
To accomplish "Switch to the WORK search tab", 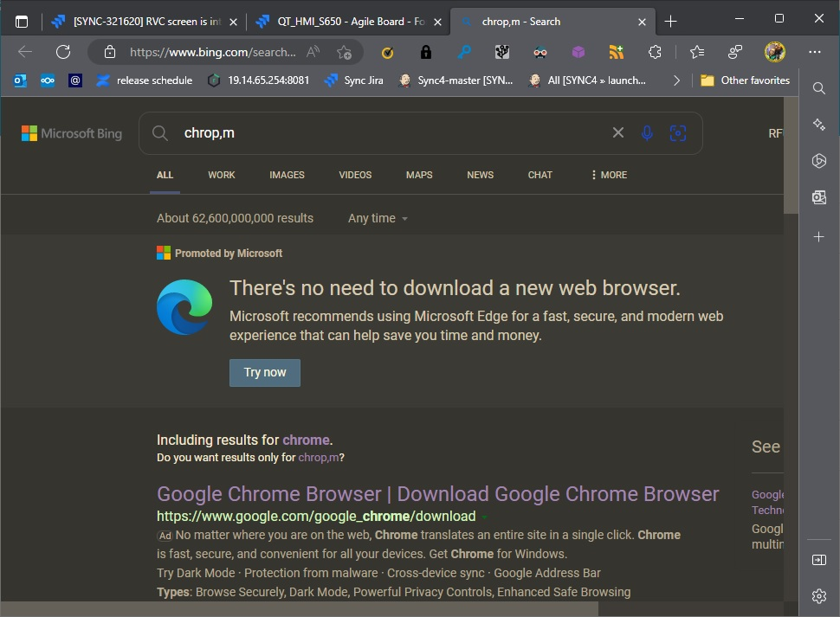I will (221, 175).
